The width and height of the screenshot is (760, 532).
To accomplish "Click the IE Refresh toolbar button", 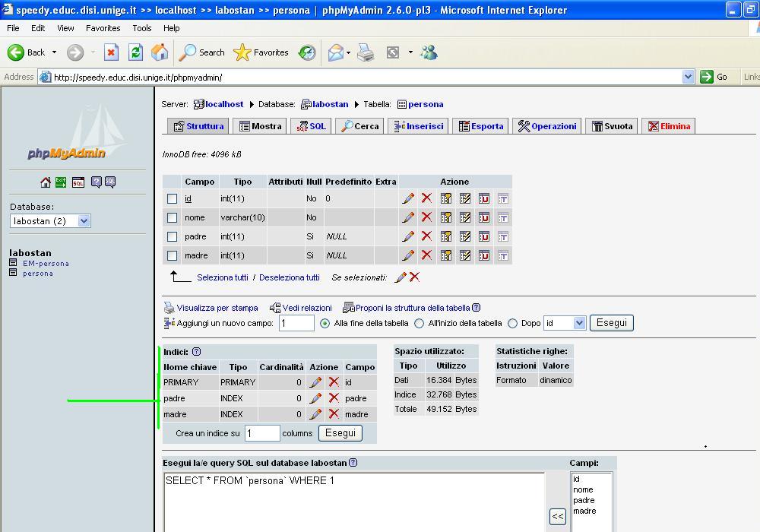I will click(135, 52).
